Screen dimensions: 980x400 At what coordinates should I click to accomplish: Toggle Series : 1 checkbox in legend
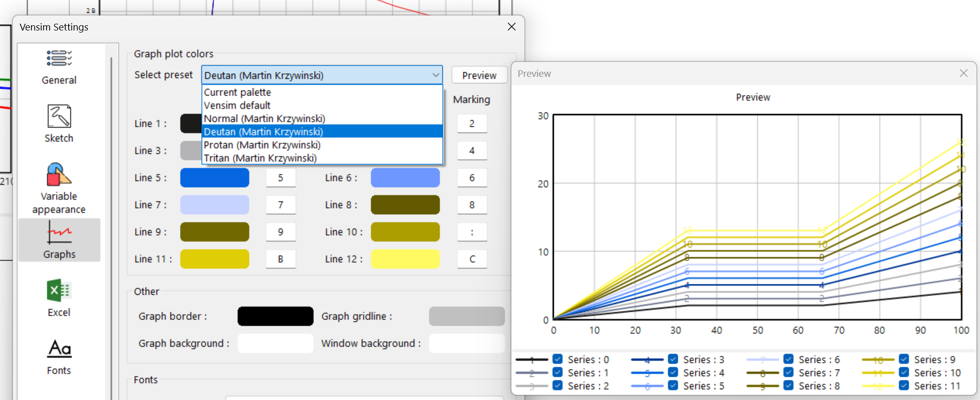tap(557, 372)
